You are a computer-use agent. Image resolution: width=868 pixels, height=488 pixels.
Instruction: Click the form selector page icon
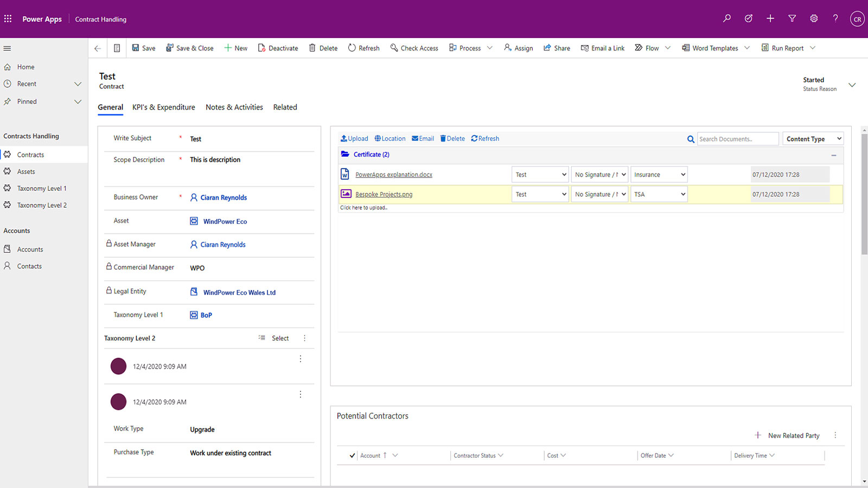(x=117, y=48)
